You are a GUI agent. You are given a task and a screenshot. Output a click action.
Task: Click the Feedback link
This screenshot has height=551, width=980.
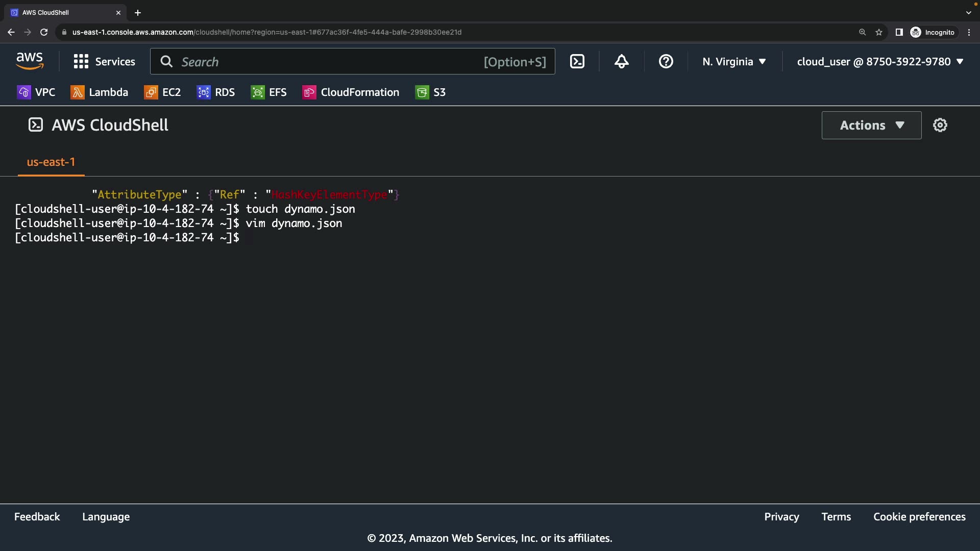[37, 517]
